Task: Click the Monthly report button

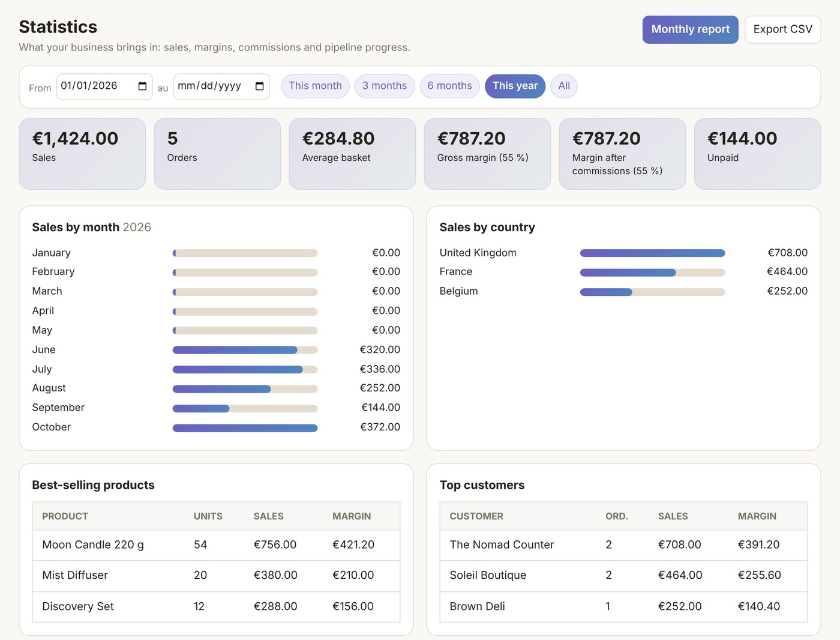Action: point(691,29)
